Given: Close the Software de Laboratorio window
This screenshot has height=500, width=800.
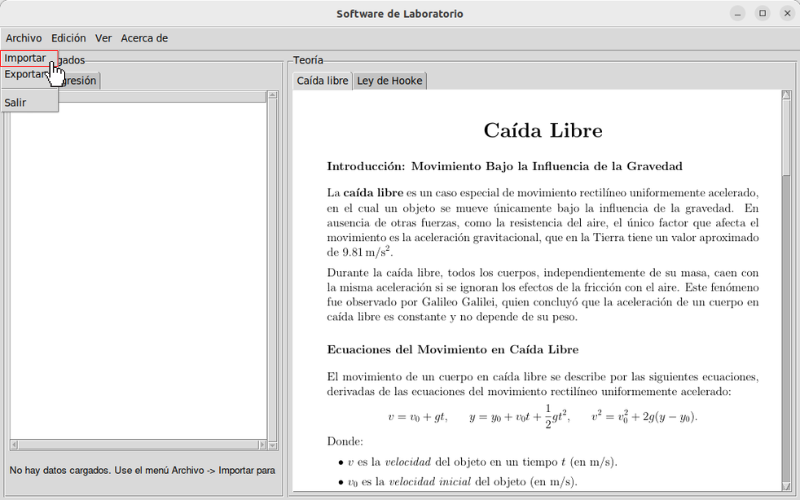Looking at the screenshot, I should click(787, 14).
